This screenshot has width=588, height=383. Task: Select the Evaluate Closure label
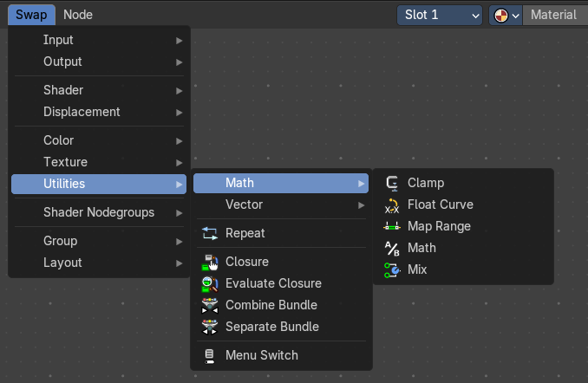pos(273,283)
